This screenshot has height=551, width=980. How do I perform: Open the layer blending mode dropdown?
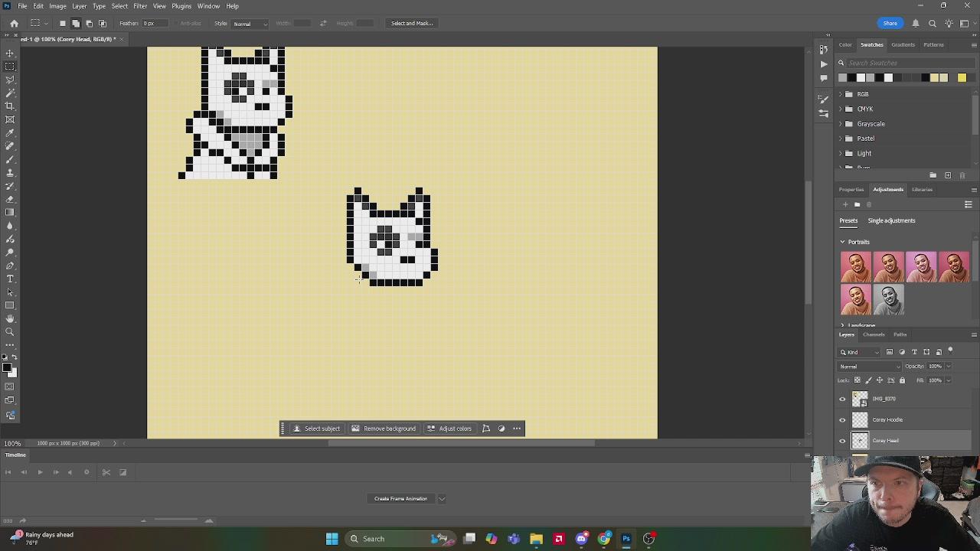869,366
